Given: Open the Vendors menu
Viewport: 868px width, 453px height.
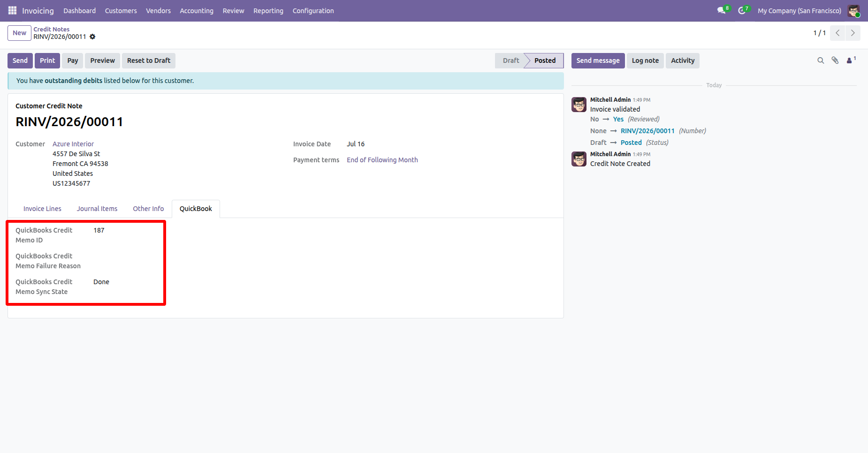Looking at the screenshot, I should 159,11.
